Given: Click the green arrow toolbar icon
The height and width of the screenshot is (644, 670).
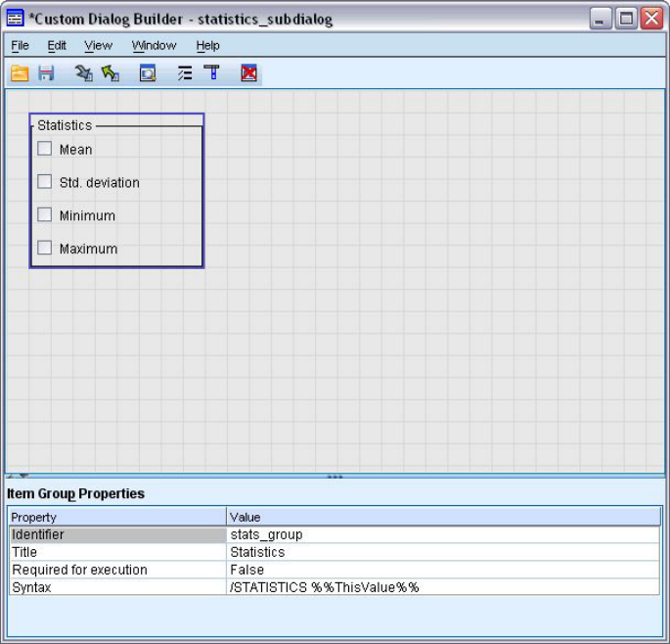Looking at the screenshot, I should (x=111, y=73).
